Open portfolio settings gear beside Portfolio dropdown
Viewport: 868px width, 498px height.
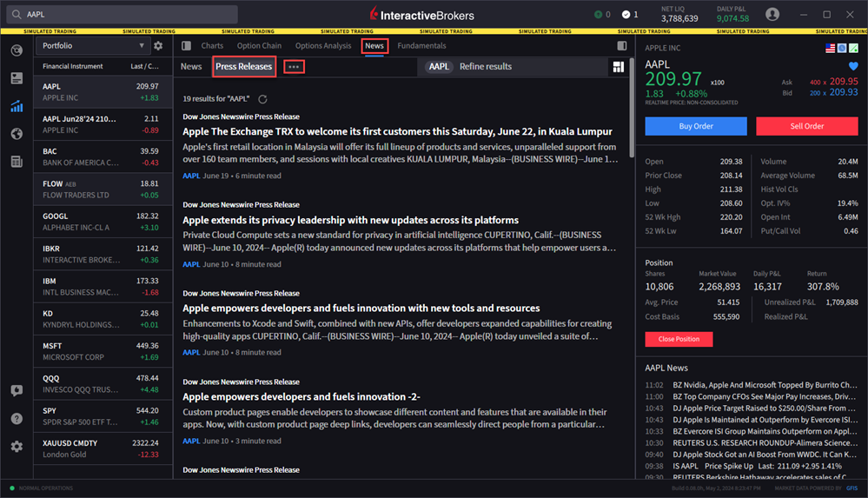tap(158, 46)
